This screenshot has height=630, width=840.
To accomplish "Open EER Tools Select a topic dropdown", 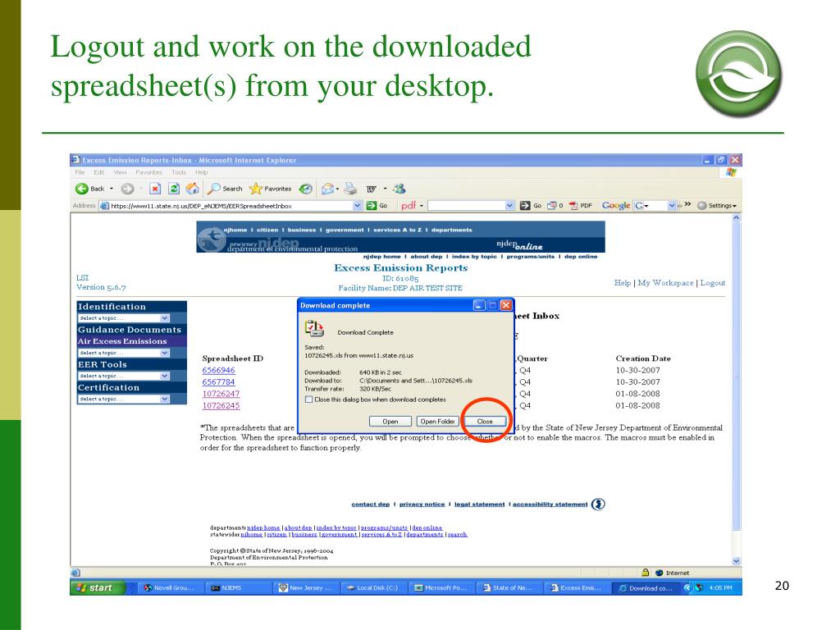I will (x=164, y=376).
